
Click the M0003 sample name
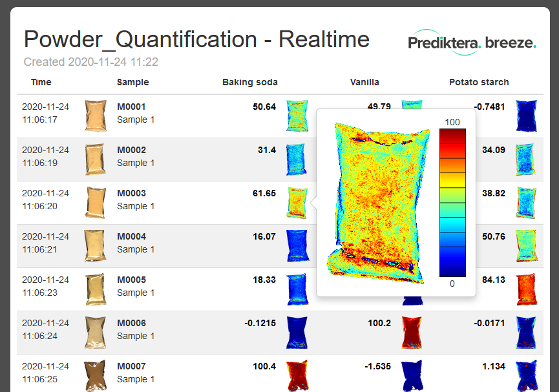(x=131, y=193)
